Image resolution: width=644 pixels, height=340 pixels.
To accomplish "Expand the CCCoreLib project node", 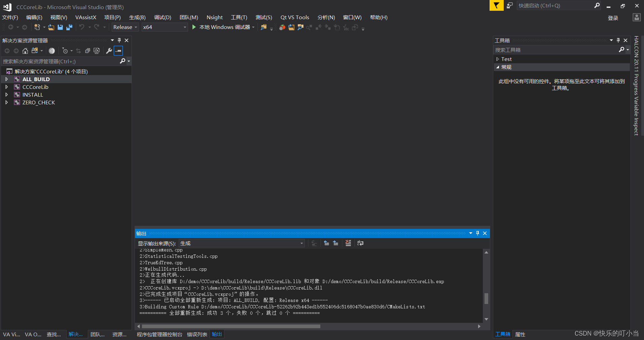I will coord(7,87).
